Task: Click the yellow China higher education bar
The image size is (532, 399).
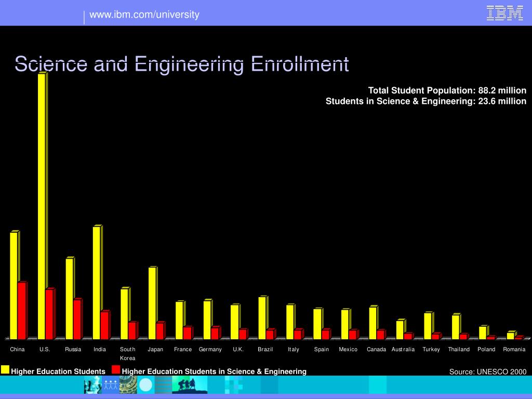Action: coord(14,286)
